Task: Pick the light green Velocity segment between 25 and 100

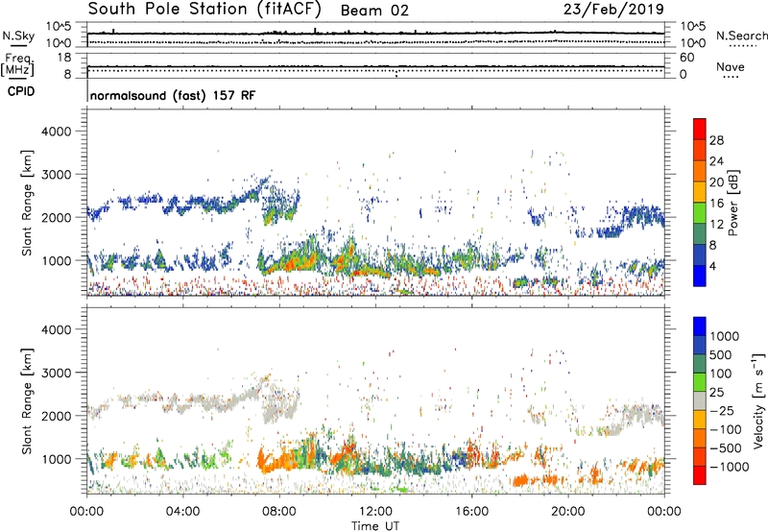Action: tap(700, 382)
